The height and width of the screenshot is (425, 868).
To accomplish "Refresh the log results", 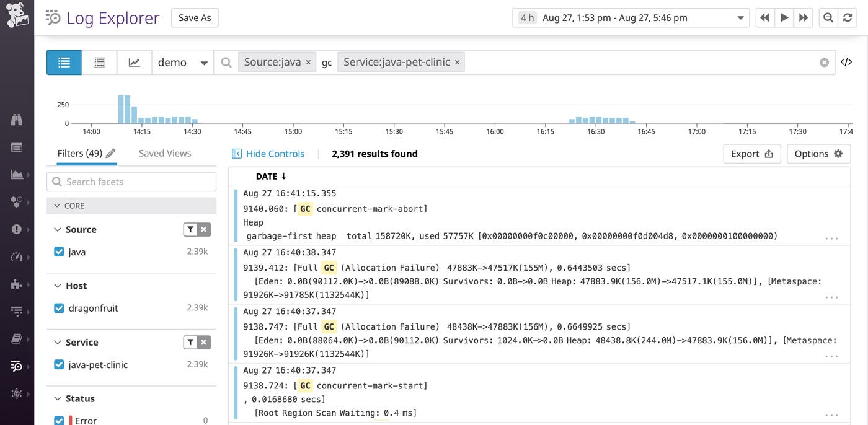I will 848,17.
